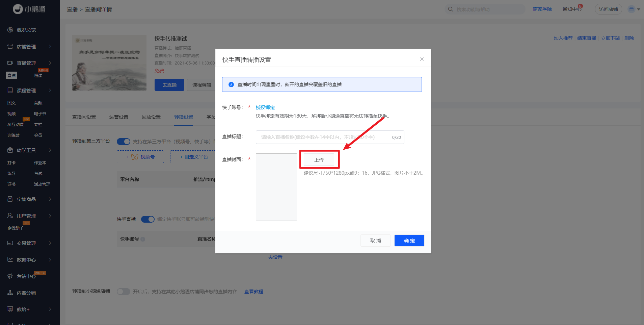Open 通知中心 in header
This screenshot has height=325, width=644.
tap(572, 9)
